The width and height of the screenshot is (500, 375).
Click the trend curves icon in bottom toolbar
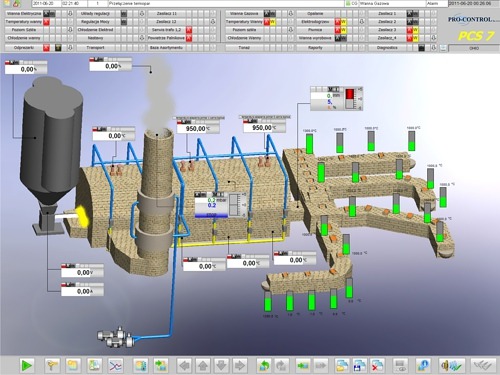116,366
